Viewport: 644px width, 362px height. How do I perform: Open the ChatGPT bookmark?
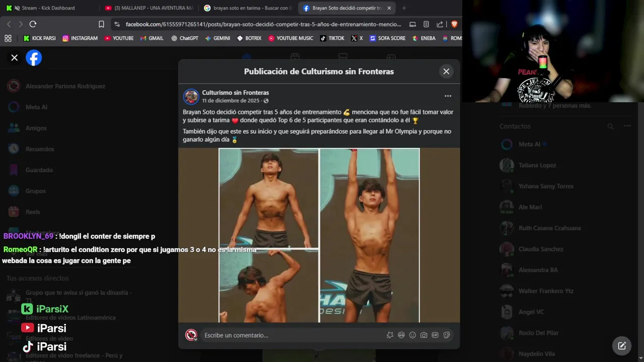point(185,38)
